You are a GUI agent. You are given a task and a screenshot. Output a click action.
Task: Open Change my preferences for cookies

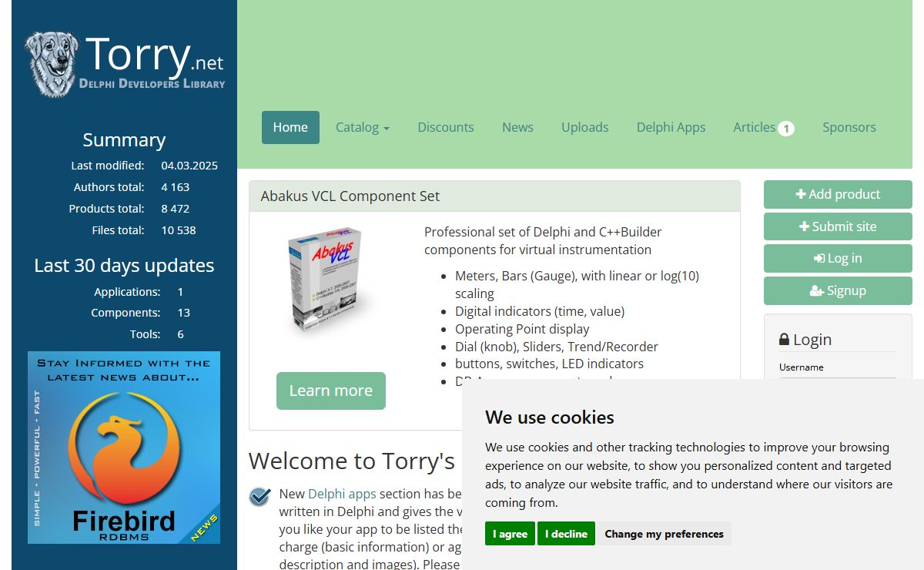click(664, 534)
